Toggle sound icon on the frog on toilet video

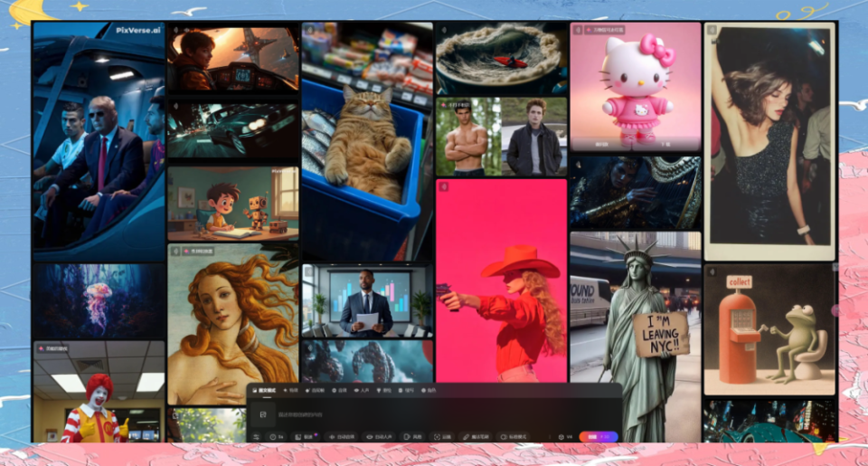(x=712, y=272)
